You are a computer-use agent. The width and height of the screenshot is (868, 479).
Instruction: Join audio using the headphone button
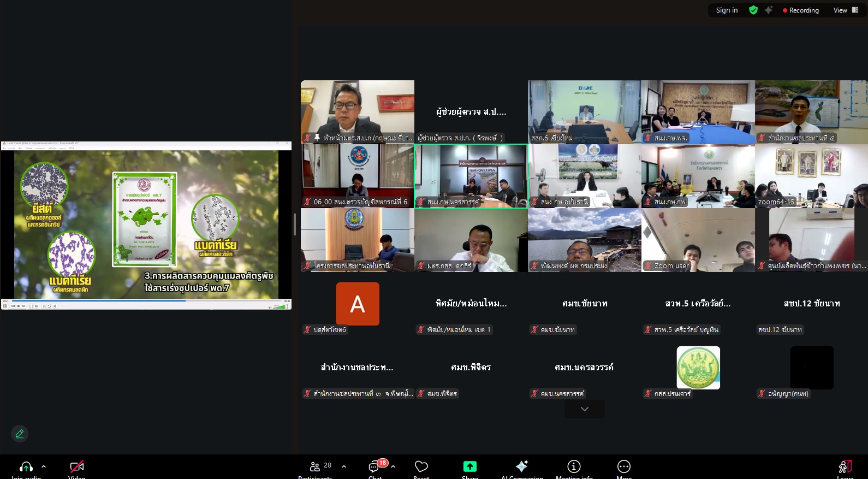pyautogui.click(x=26, y=468)
